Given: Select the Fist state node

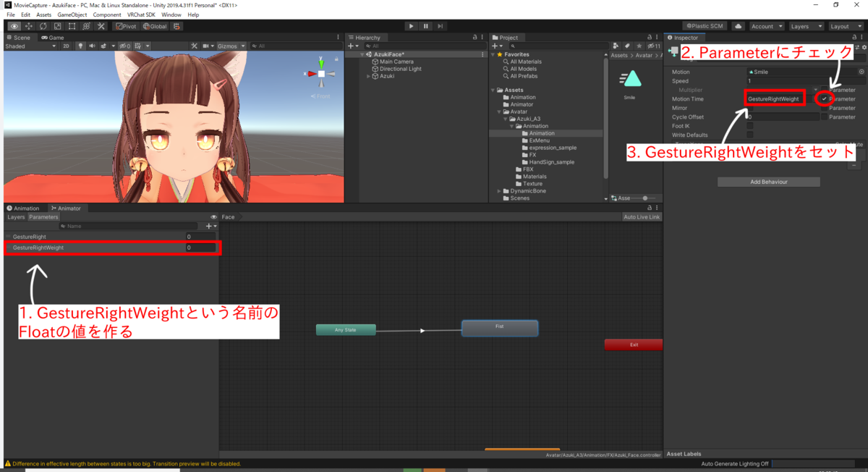Looking at the screenshot, I should pos(500,328).
